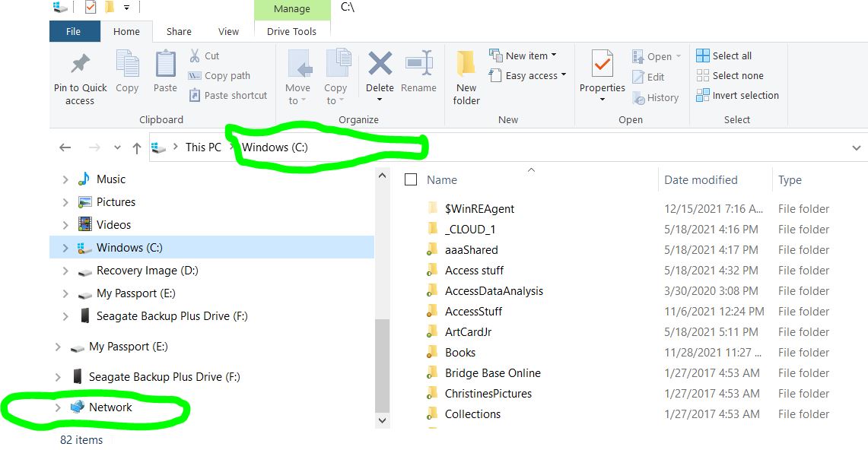Go back with the Back arrow
Screen dimensions: 868x450
pyautogui.click(x=65, y=147)
